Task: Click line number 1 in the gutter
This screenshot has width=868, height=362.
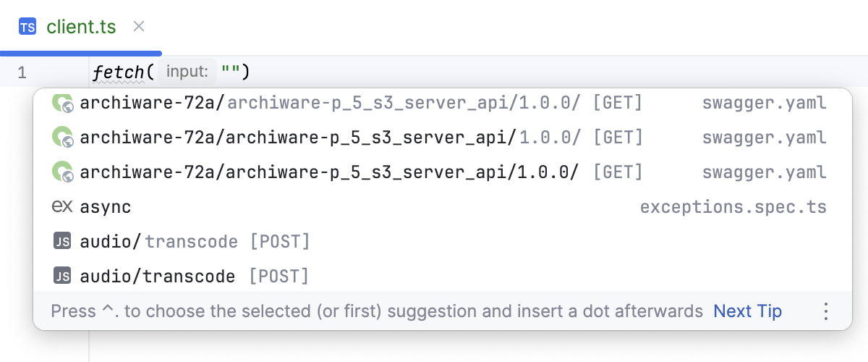Action: click(22, 72)
